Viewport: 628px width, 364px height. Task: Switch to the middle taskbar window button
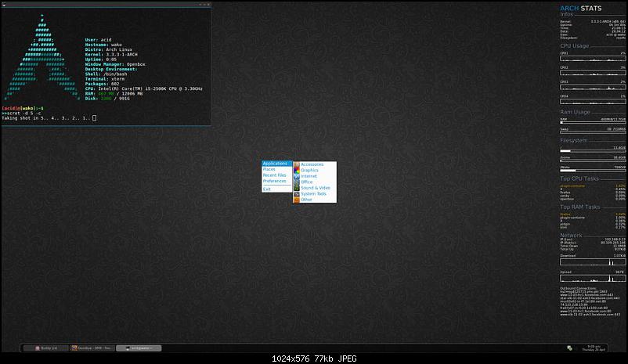click(92, 348)
